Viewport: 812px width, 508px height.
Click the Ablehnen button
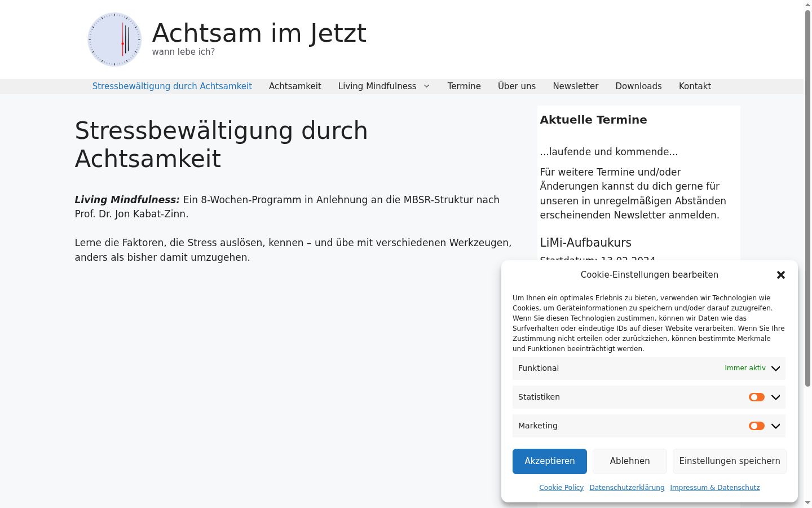[630, 461]
